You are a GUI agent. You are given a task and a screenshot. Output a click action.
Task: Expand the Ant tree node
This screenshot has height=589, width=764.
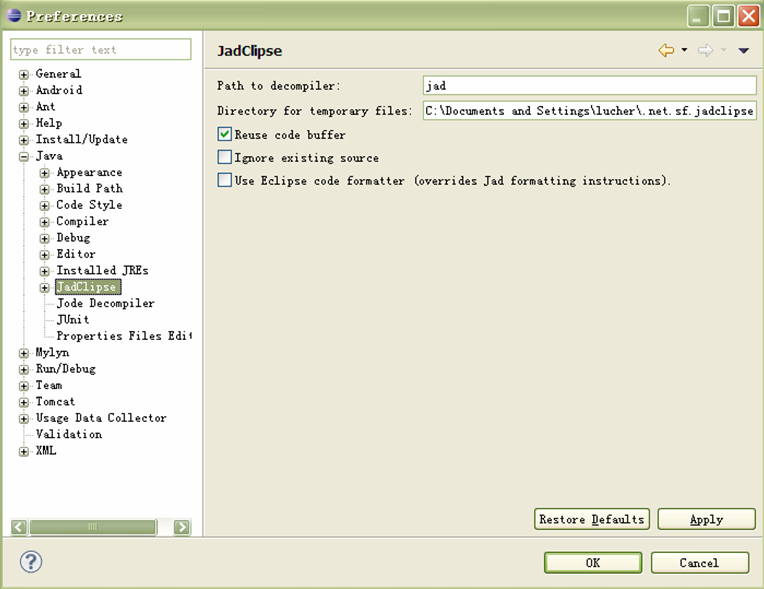(x=23, y=107)
